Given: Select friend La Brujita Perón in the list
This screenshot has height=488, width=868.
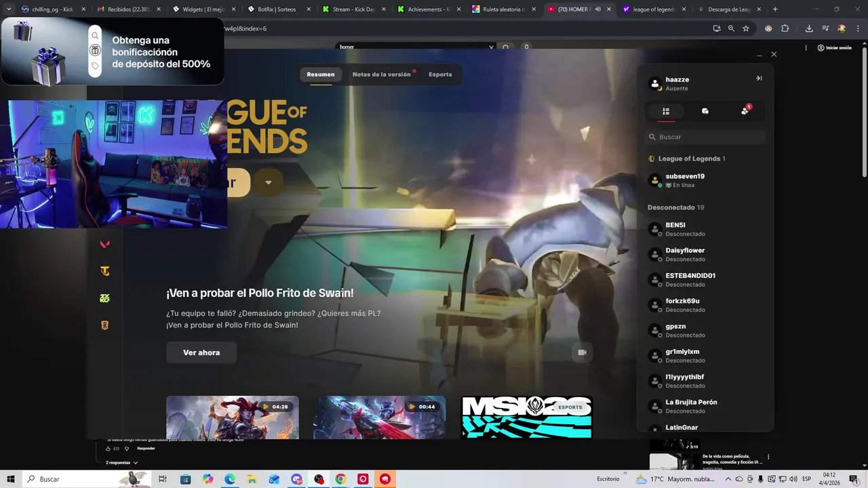Looking at the screenshot, I should coord(705,406).
